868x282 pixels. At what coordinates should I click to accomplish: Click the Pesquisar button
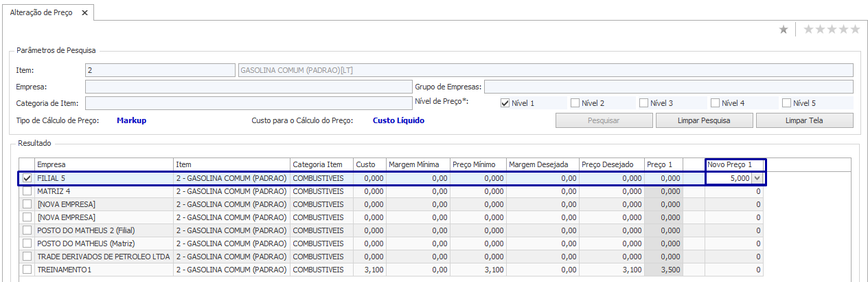(604, 120)
